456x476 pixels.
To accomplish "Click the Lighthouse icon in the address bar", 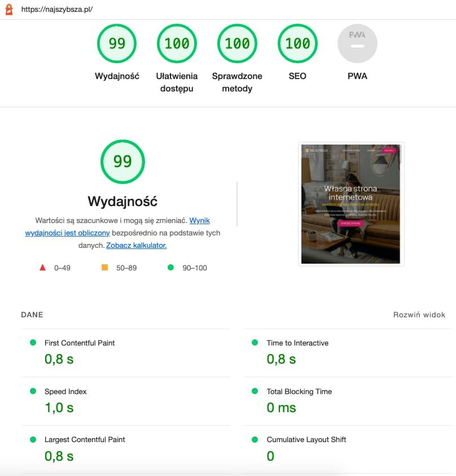I will point(10,9).
